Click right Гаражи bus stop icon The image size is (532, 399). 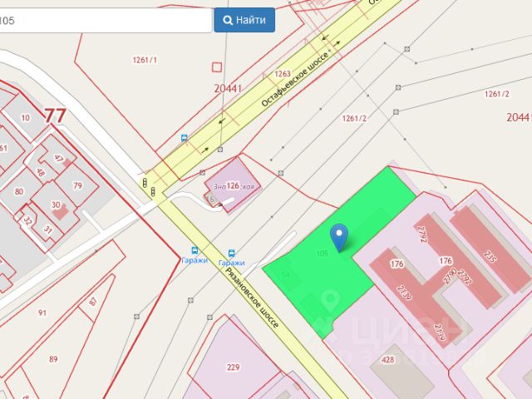click(231, 253)
